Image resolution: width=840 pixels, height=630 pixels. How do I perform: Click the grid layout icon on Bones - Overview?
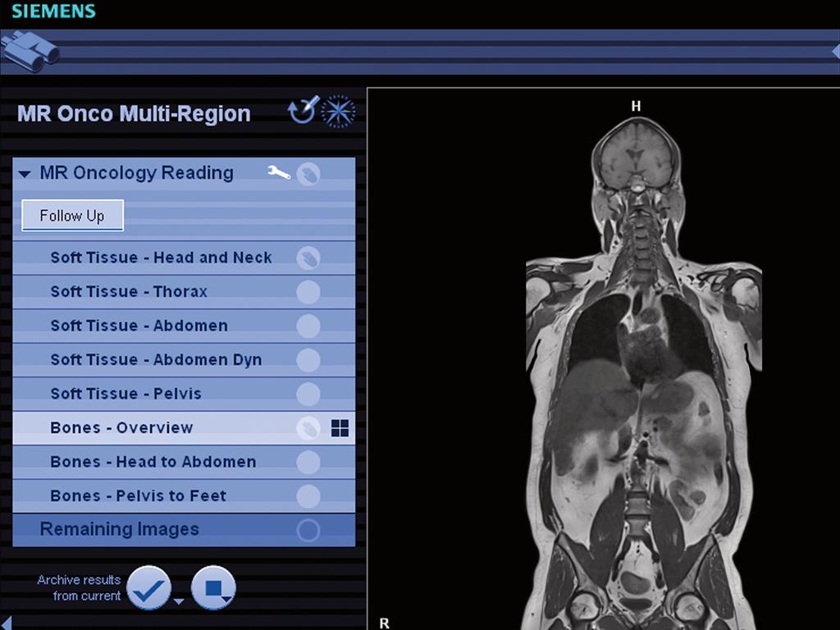pyautogui.click(x=341, y=427)
